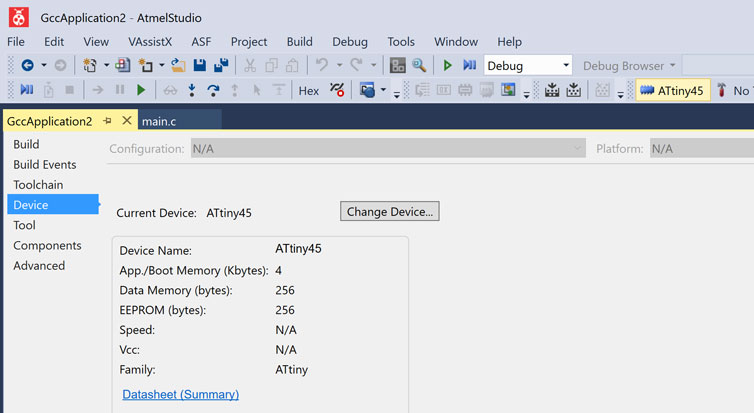Click the Stop Debugging square icon
Screen dimensions: 754x413
(70, 90)
